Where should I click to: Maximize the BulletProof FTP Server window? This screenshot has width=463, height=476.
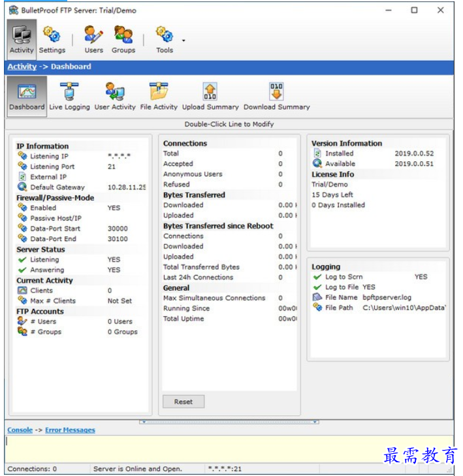[414, 10]
